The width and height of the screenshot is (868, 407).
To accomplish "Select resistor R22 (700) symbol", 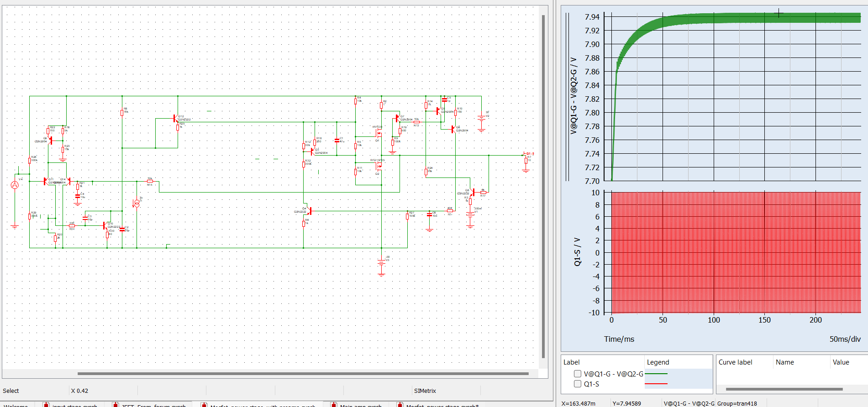I will click(48, 131).
